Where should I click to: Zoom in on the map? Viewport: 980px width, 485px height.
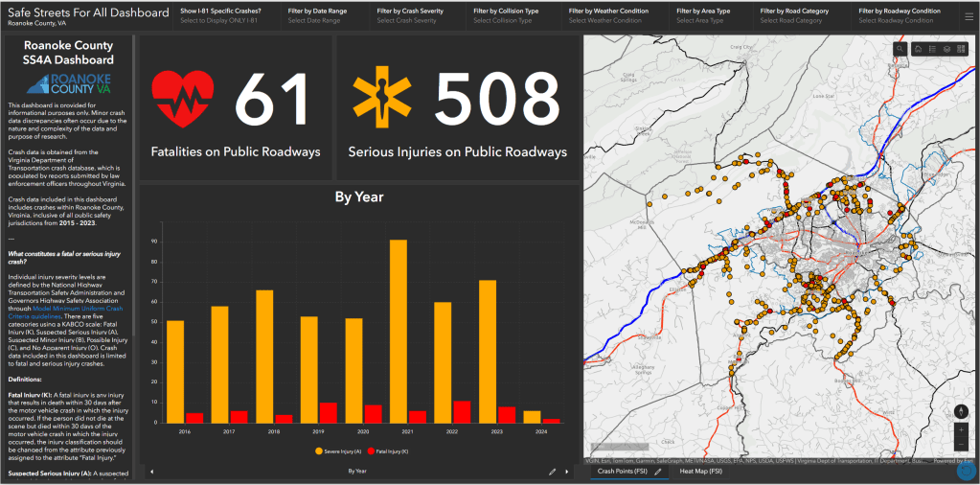[961, 430]
